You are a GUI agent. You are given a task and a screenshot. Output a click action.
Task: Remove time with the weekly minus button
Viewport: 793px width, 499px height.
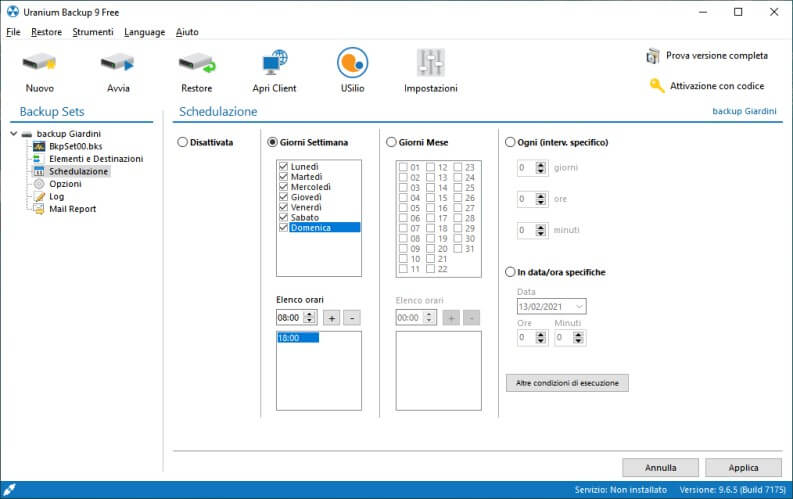coord(352,318)
